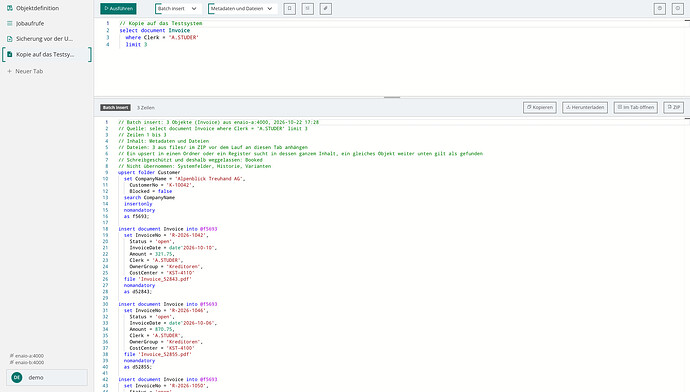Click the '3 Zeilen' row count label
This screenshot has height=392, width=690.
(x=146, y=108)
